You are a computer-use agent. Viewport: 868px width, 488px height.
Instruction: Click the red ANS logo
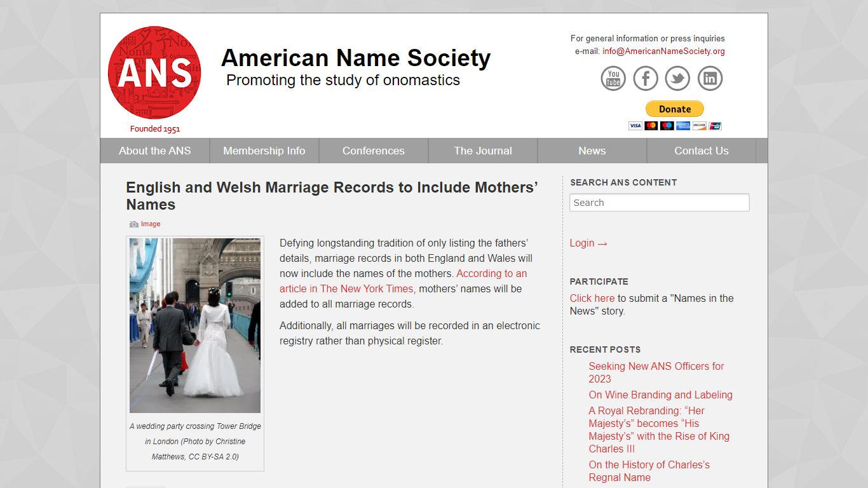[x=154, y=72]
